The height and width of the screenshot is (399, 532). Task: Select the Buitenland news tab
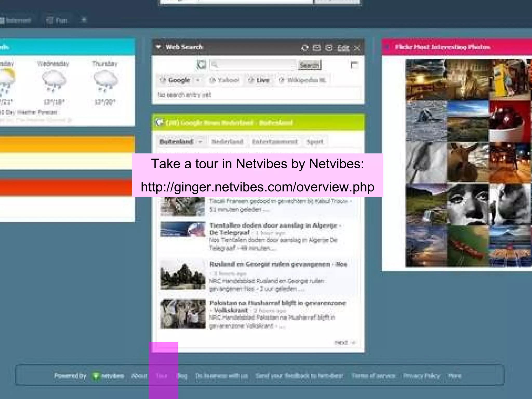coord(176,142)
